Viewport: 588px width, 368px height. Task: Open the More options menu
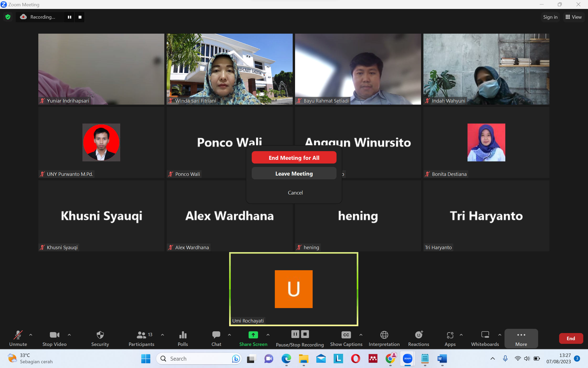click(521, 338)
